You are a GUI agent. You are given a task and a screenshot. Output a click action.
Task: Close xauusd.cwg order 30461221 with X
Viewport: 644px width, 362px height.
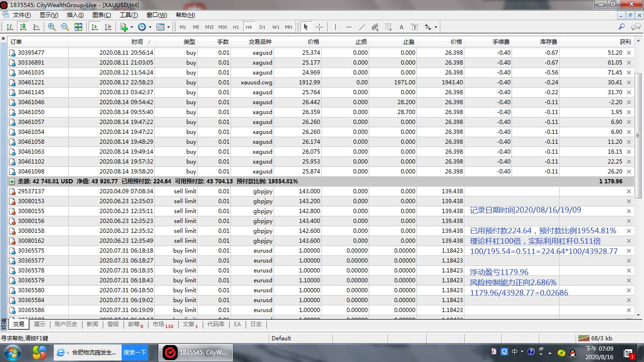coord(628,82)
